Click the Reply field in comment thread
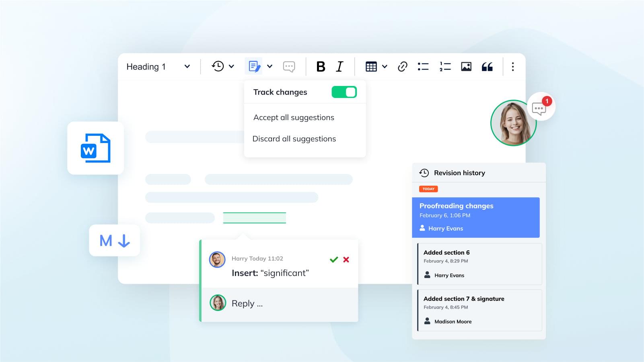 280,304
